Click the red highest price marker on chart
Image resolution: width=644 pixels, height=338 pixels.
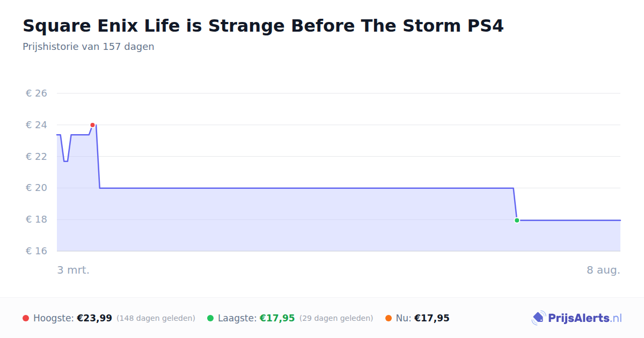92,125
